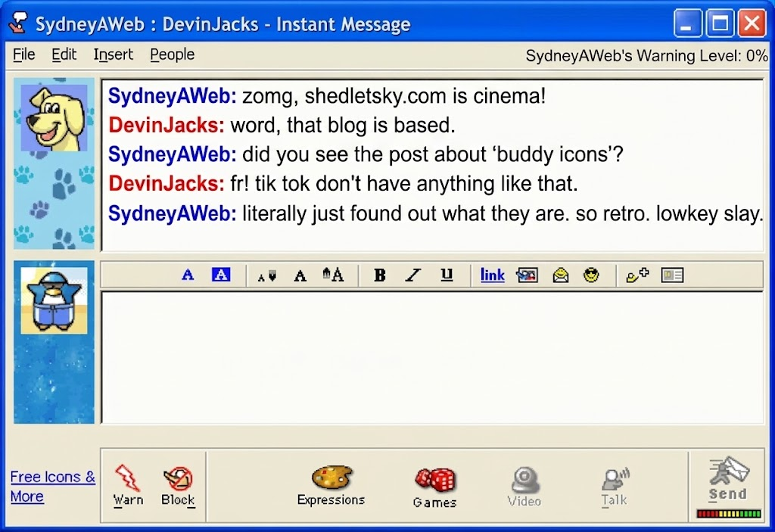Screen dimensions: 775x532
Task: Start a Talk voice session
Action: (x=615, y=487)
